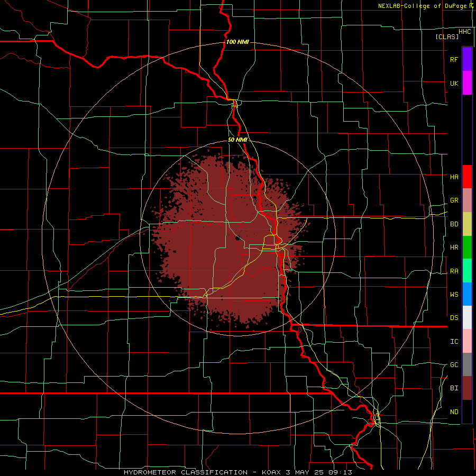
Task: Click the black radar site gap in echo
Action: coord(238,238)
